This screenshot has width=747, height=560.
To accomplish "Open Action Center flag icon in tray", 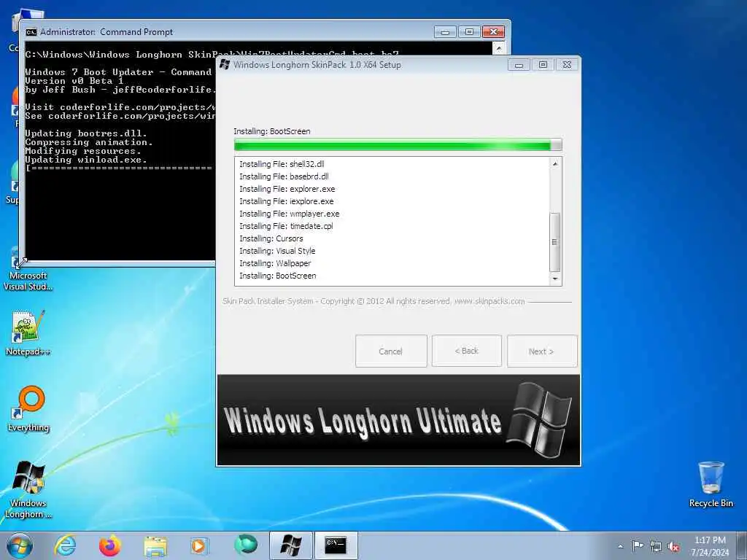I will pos(637,545).
